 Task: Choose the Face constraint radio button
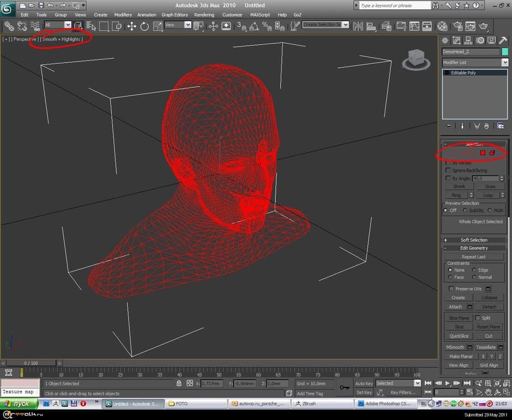[450, 277]
